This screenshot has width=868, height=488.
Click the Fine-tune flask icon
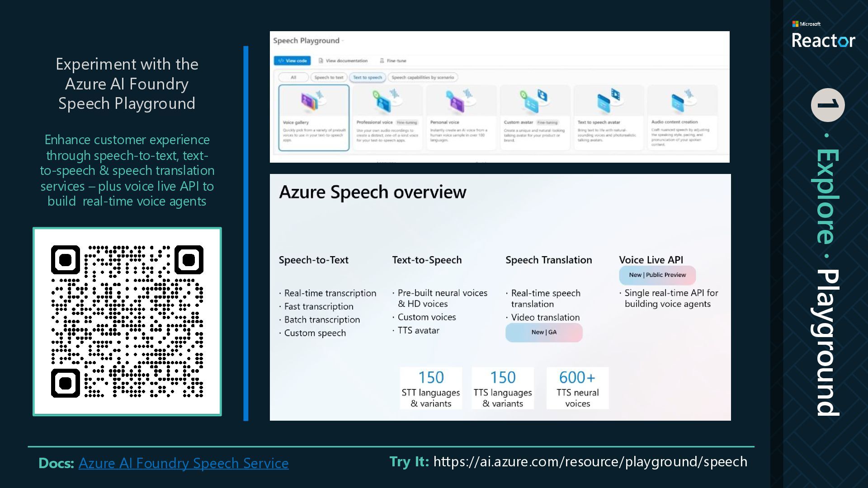click(x=382, y=61)
